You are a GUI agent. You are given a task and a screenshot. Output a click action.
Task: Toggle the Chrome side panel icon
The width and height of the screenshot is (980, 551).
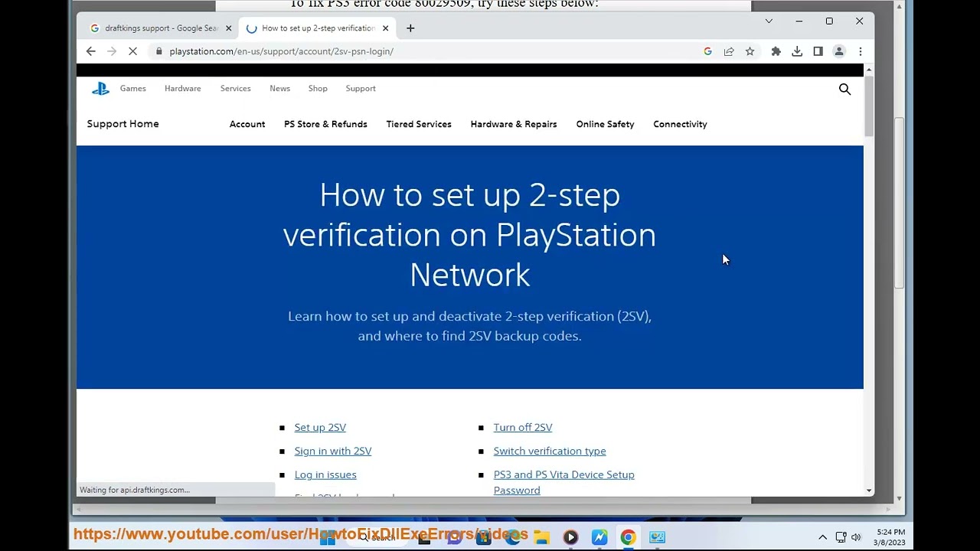click(818, 51)
